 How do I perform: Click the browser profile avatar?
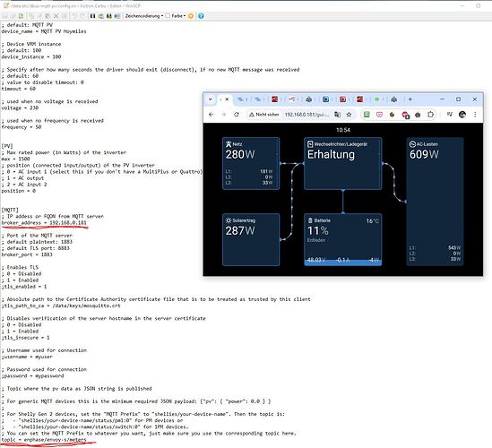pos(462,115)
